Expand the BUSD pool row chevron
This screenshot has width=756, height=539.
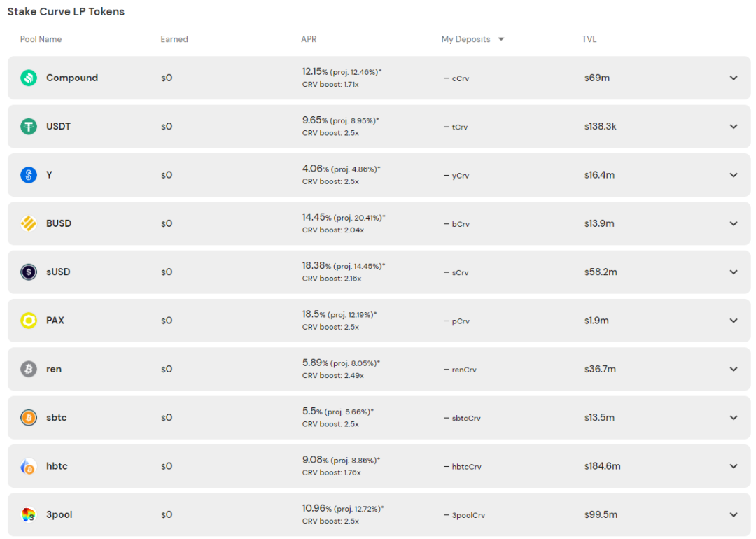[734, 224]
